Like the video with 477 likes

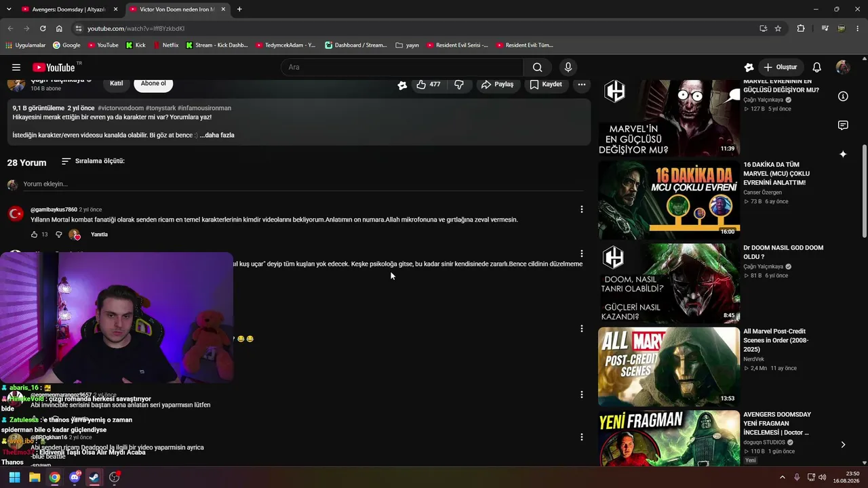[429, 85]
